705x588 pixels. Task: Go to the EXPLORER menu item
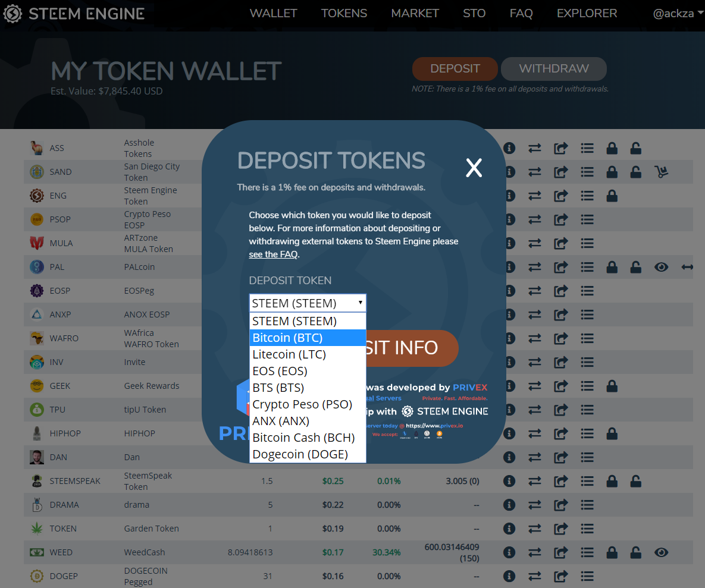click(587, 13)
